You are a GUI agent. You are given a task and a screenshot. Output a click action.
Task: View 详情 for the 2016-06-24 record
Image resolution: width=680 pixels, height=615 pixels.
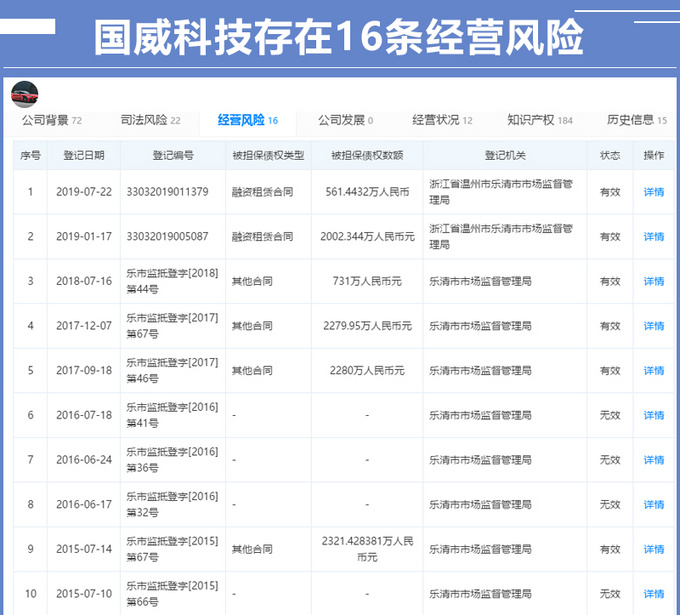click(653, 460)
